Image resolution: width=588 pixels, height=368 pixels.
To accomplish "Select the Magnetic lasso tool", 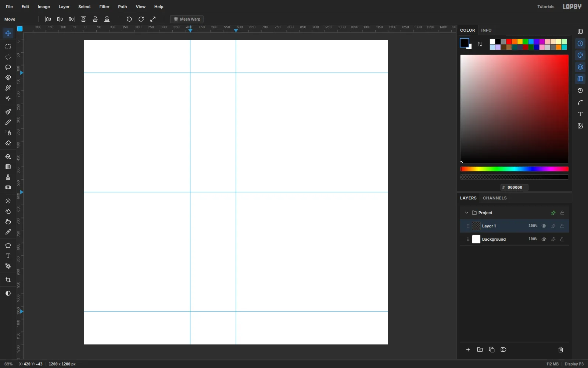I will tap(8, 78).
